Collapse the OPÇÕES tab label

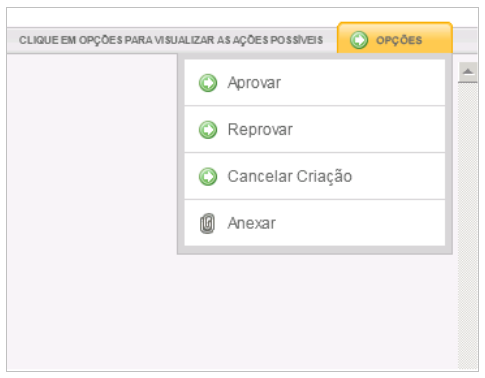(x=399, y=40)
